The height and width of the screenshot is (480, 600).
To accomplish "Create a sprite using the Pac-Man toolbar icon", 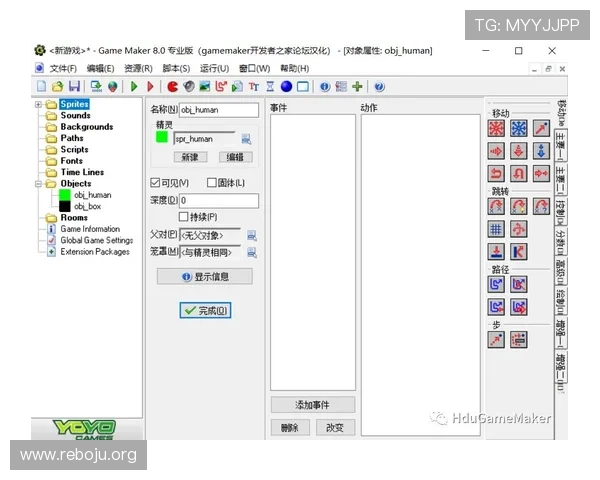I will (173, 87).
